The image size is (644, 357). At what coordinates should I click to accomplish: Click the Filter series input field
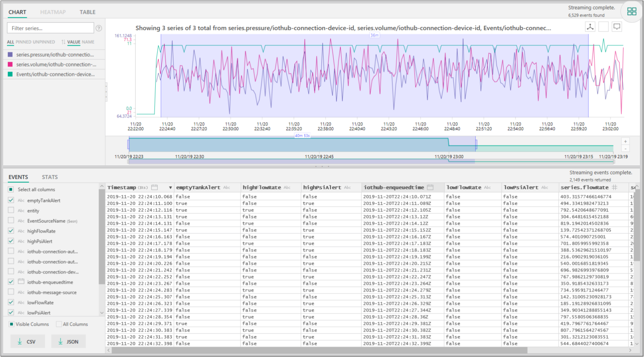click(50, 28)
